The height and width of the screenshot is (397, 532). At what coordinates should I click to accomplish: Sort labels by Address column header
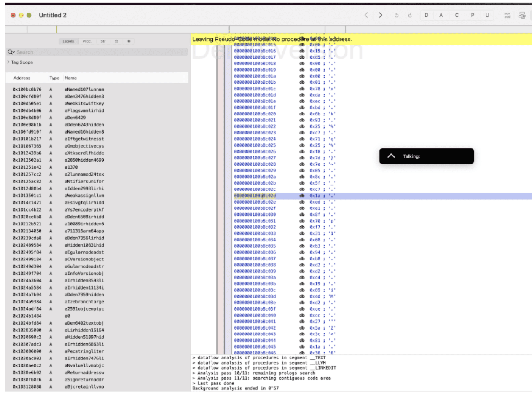pos(22,78)
